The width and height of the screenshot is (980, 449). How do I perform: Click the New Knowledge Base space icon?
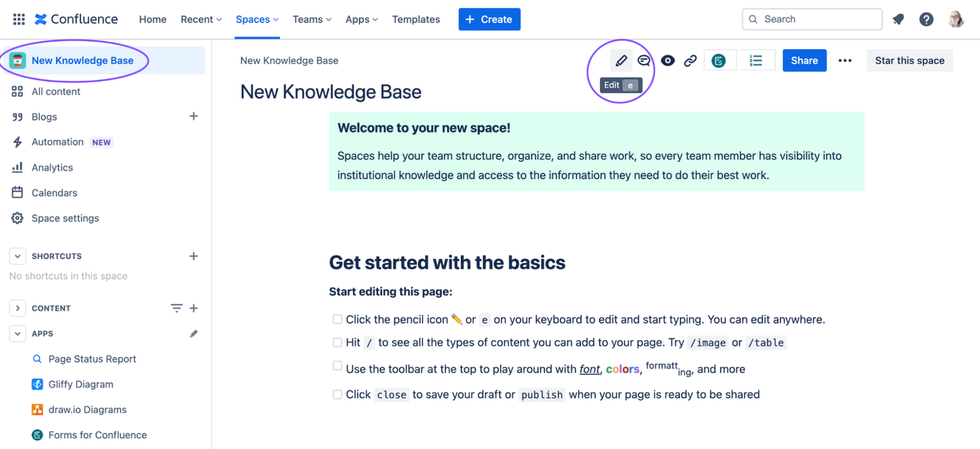click(17, 61)
